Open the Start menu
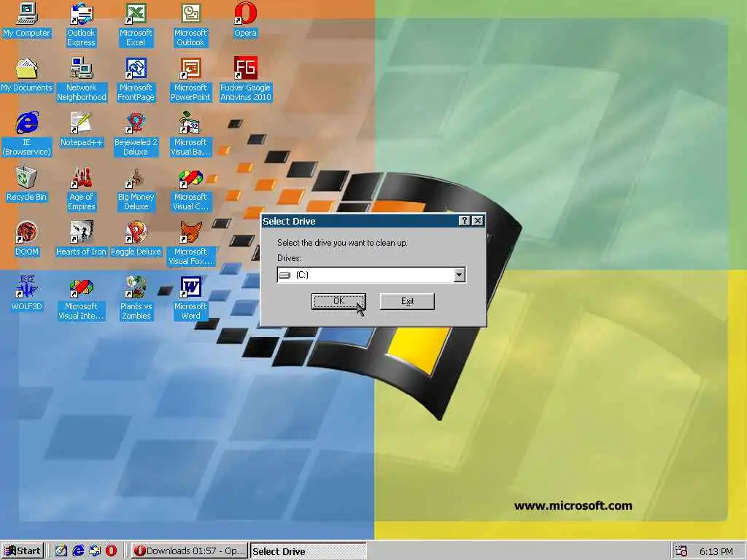This screenshot has width=747, height=560. (23, 551)
